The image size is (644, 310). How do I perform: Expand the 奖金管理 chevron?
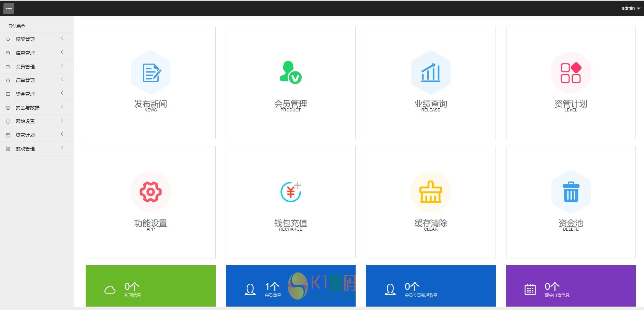click(x=62, y=93)
